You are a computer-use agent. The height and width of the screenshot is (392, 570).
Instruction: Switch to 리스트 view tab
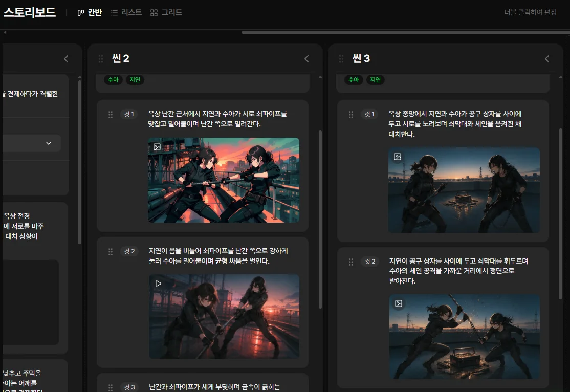click(126, 12)
